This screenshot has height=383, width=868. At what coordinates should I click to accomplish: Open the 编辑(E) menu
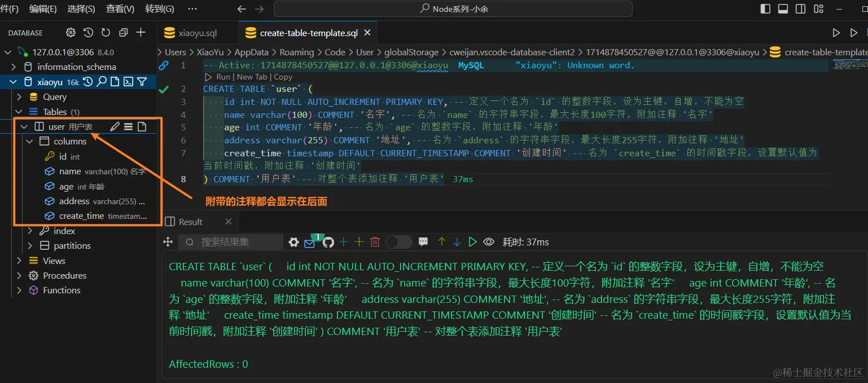coord(43,9)
